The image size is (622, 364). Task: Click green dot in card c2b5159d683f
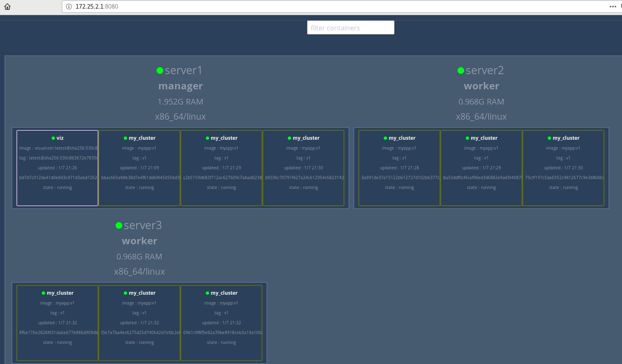tap(207, 138)
